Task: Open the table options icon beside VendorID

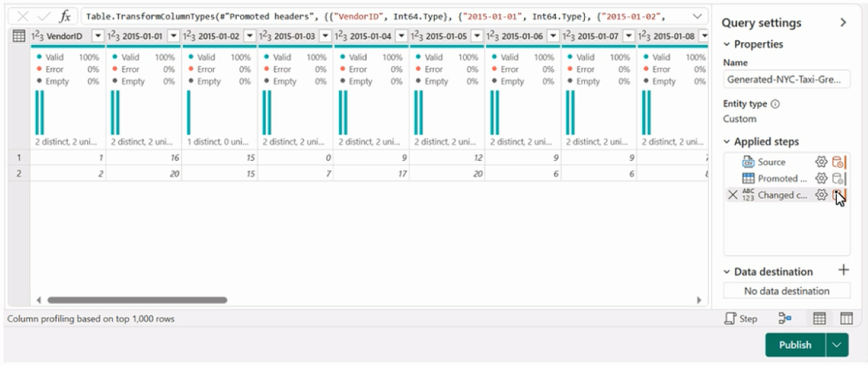Action: 19,35
